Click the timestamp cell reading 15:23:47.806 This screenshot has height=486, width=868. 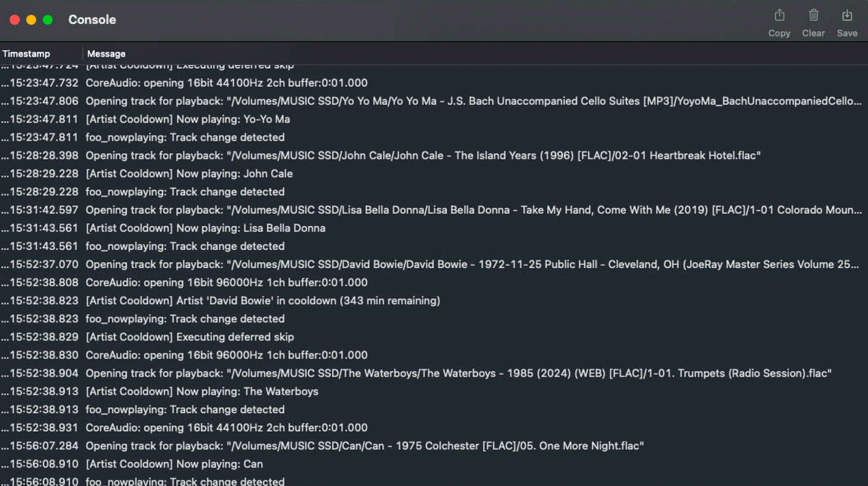pyautogui.click(x=39, y=101)
